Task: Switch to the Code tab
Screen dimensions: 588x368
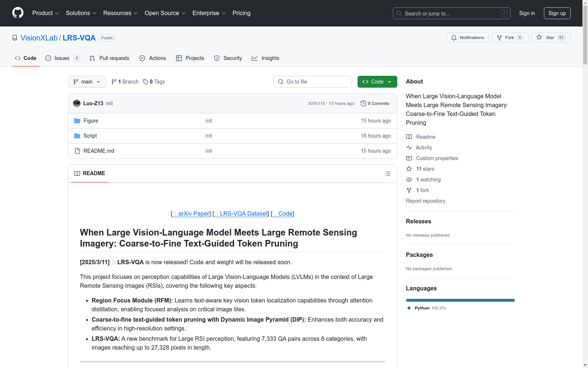Action: pos(26,58)
